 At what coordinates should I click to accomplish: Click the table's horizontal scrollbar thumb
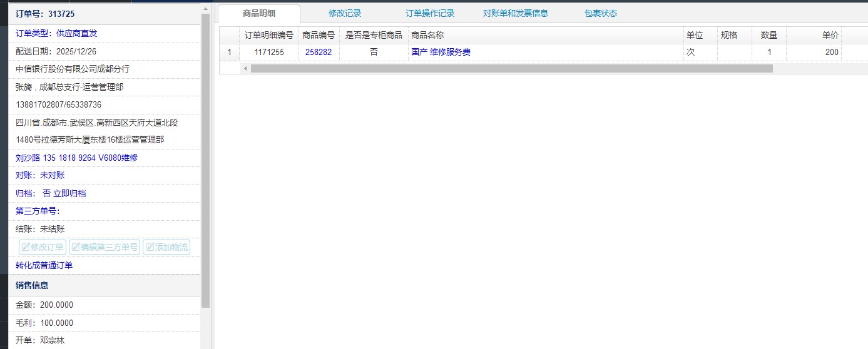coord(511,69)
